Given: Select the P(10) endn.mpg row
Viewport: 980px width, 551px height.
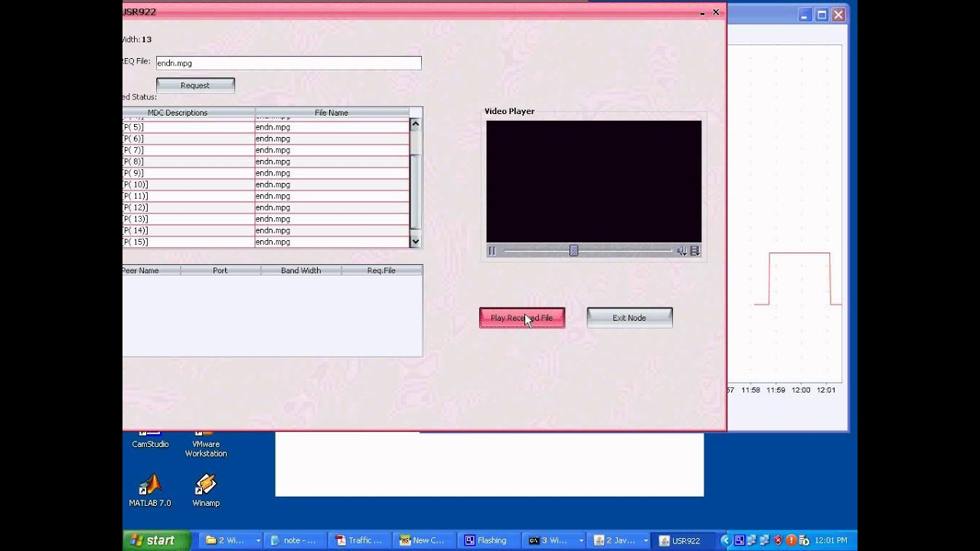Looking at the screenshot, I should (266, 184).
